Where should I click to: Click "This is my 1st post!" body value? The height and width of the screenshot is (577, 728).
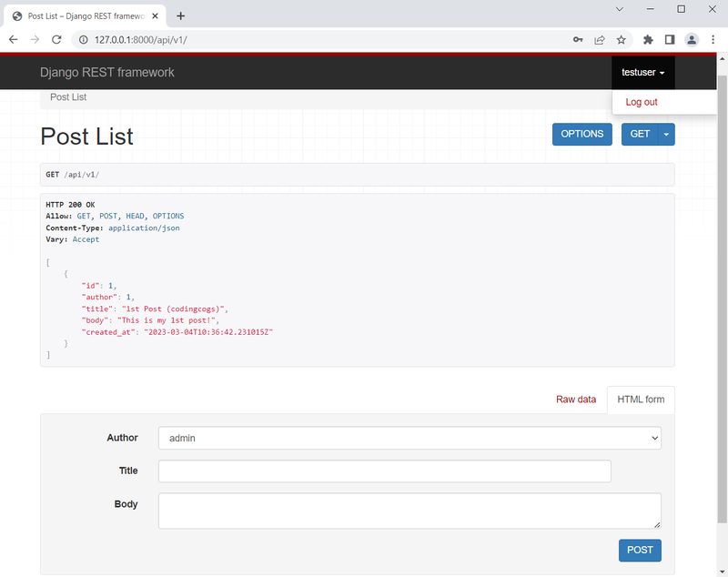tap(167, 320)
